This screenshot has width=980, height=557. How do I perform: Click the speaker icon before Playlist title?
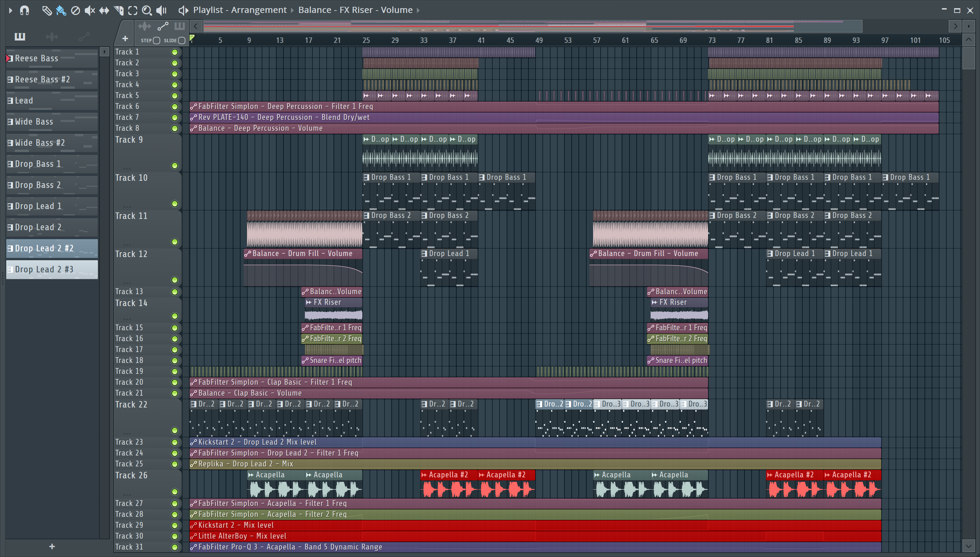(183, 10)
